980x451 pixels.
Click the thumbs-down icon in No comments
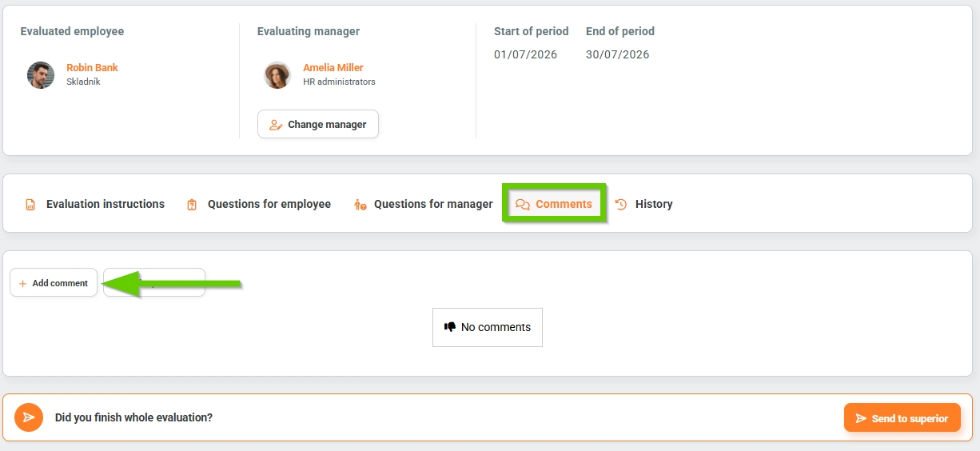450,327
